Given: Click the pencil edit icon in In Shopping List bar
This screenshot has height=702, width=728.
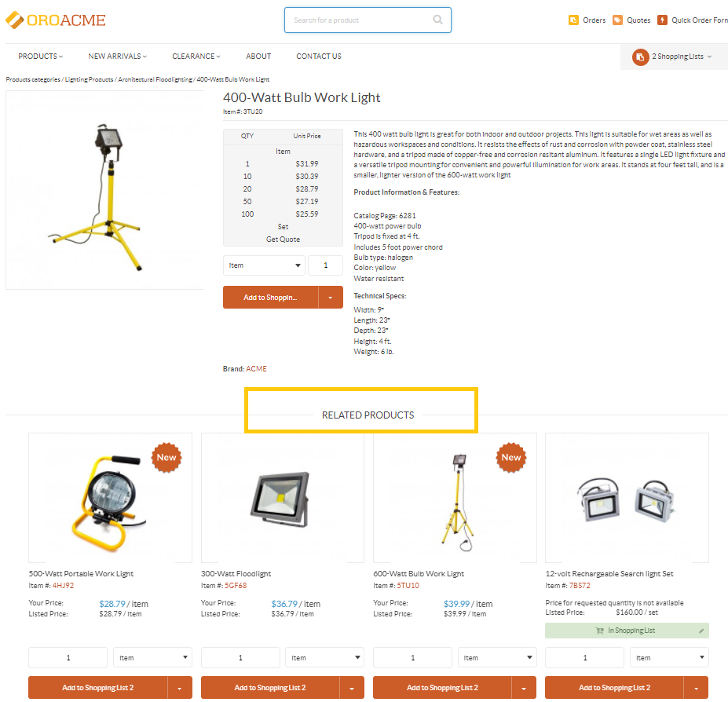Looking at the screenshot, I should click(x=701, y=631).
